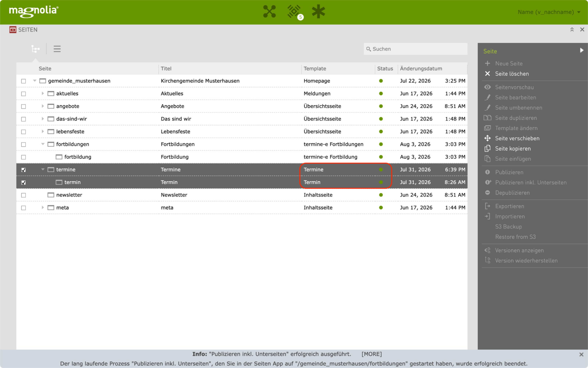Click the green status dot of newsletter
Viewport: 588px width, 368px height.
381,195
